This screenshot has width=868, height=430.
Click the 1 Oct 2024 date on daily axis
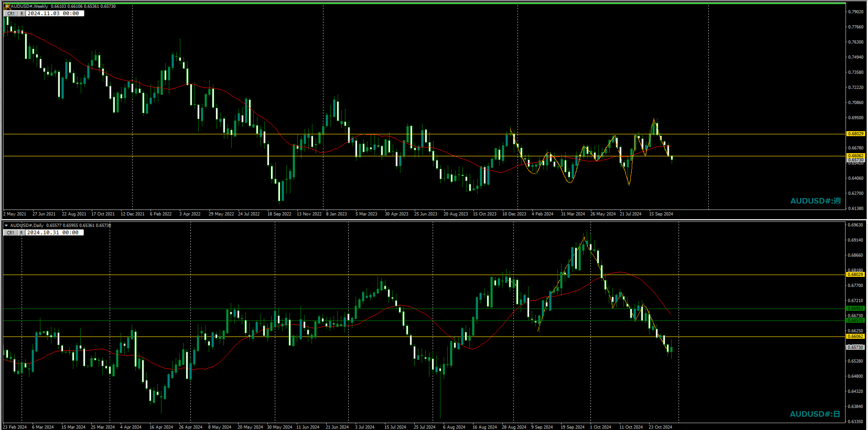(601, 427)
